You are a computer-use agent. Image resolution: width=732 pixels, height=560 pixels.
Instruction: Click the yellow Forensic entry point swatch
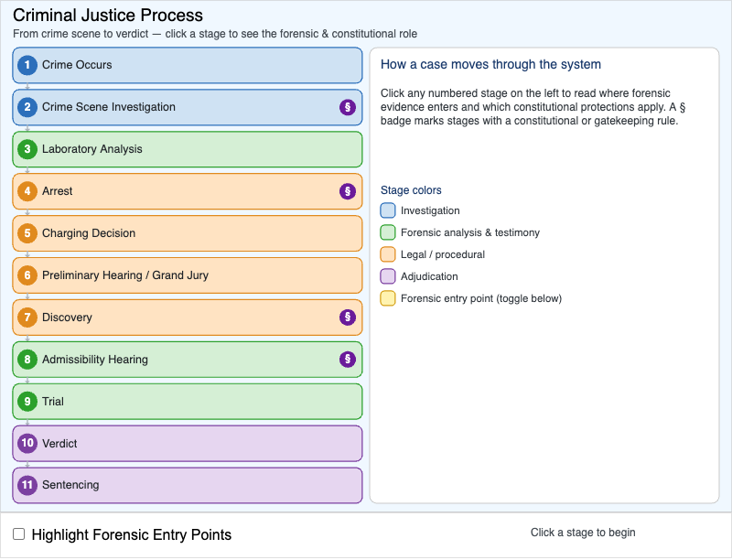(x=387, y=298)
